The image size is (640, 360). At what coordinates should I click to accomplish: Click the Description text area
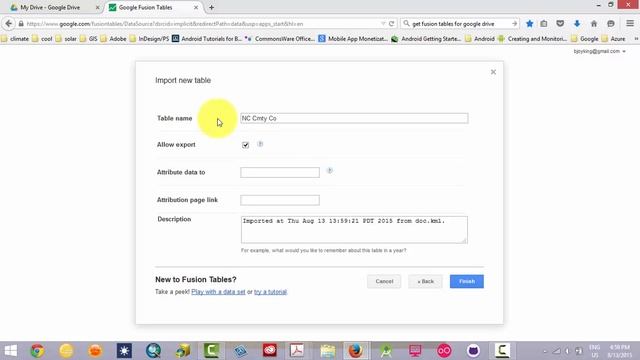point(354,230)
